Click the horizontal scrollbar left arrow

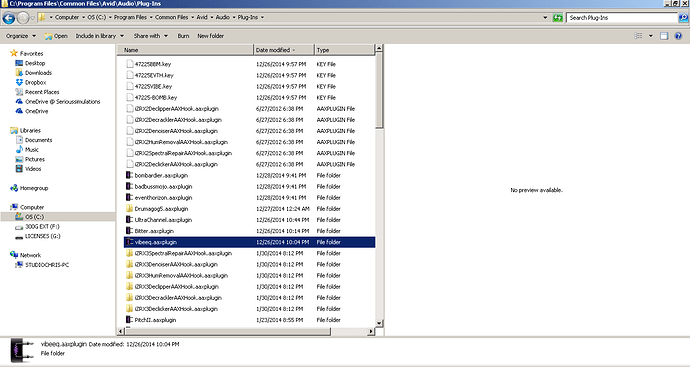point(121,331)
